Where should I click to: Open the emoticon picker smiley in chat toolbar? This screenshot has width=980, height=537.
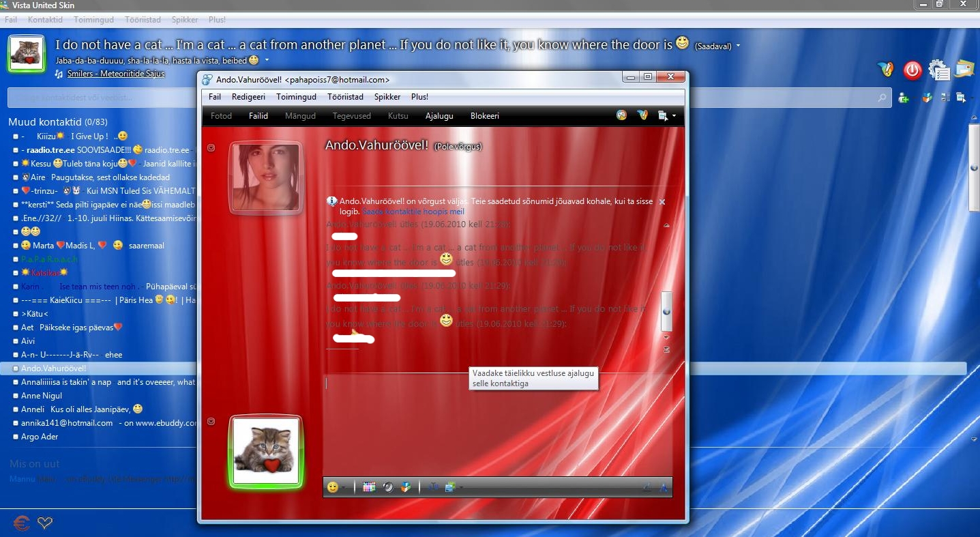pos(333,487)
